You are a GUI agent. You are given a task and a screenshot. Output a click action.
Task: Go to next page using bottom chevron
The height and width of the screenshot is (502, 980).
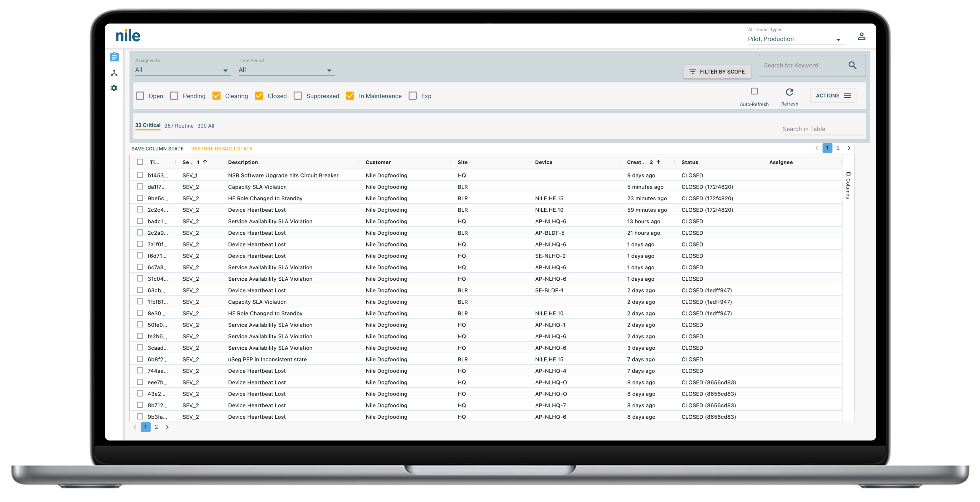click(167, 427)
